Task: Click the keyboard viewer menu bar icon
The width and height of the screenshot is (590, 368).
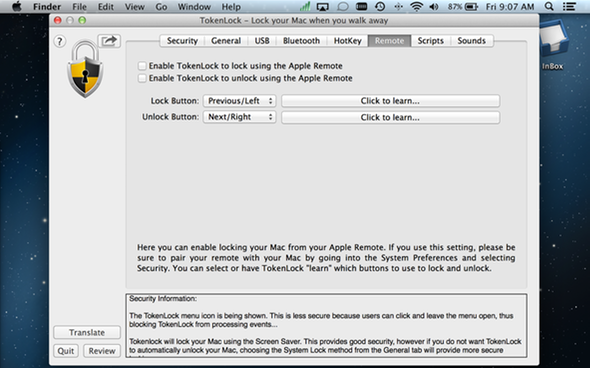Action: point(361,7)
